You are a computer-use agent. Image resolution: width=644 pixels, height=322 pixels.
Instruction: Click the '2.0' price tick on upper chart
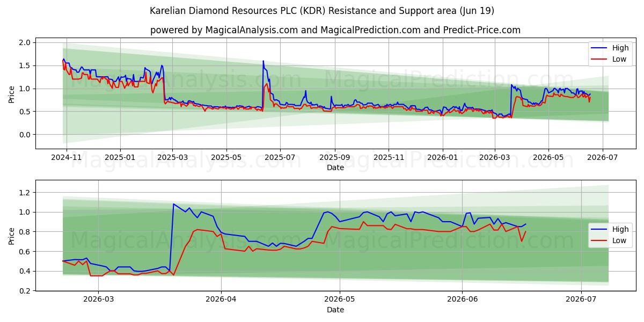click(x=26, y=42)
